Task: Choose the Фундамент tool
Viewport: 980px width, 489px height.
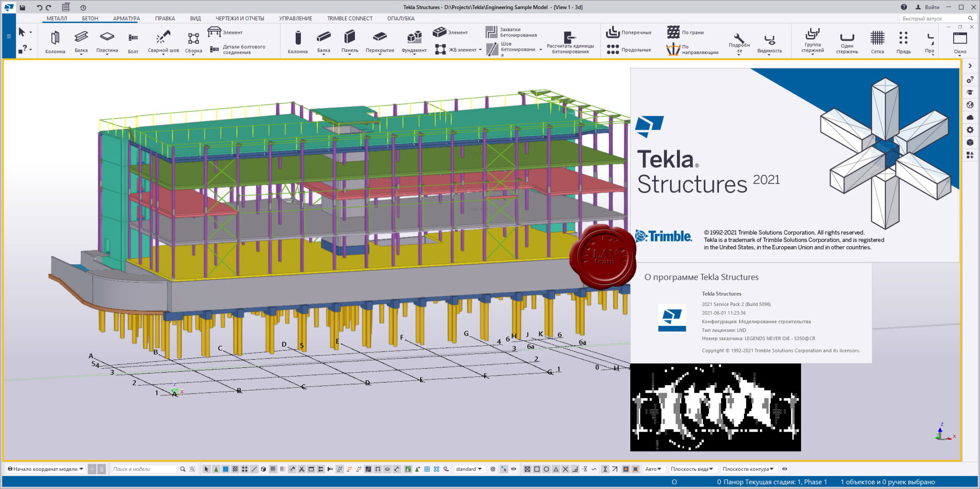Action: click(414, 42)
